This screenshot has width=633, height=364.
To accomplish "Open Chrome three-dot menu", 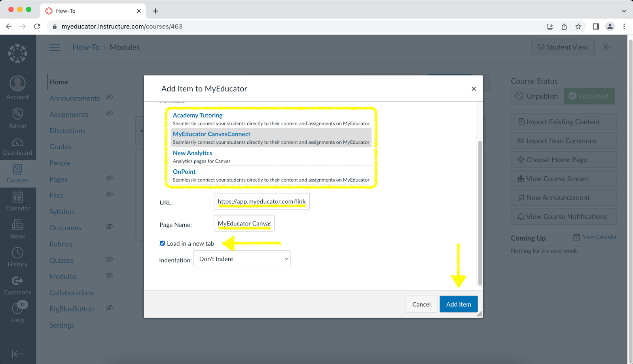I will tap(624, 27).
